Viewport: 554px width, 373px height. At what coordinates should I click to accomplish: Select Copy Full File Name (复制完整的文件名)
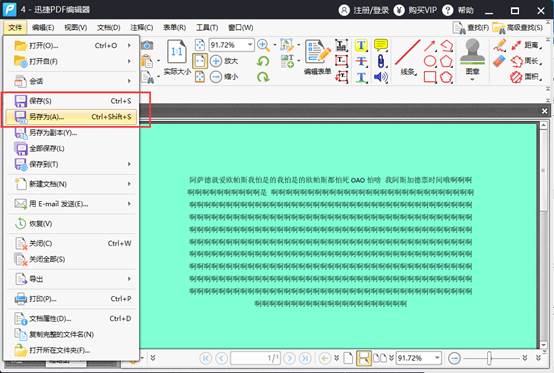point(72,334)
